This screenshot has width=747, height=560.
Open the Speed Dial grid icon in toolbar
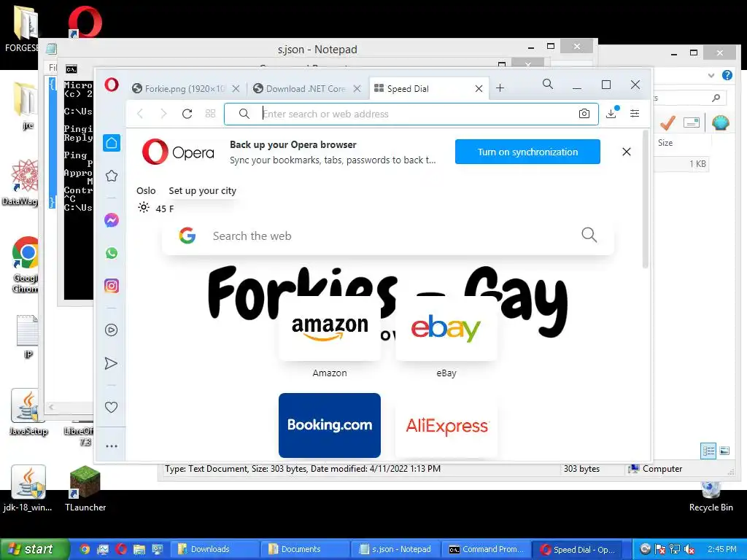[x=211, y=114]
